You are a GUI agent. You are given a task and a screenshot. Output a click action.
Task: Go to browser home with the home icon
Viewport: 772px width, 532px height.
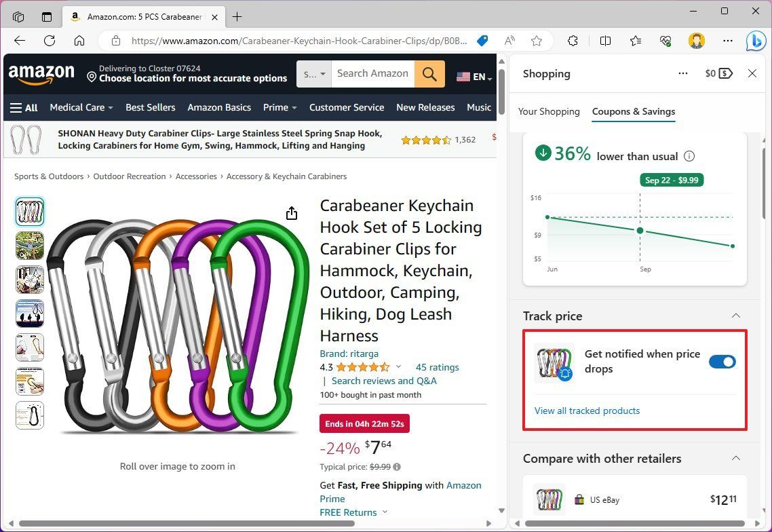(x=79, y=41)
